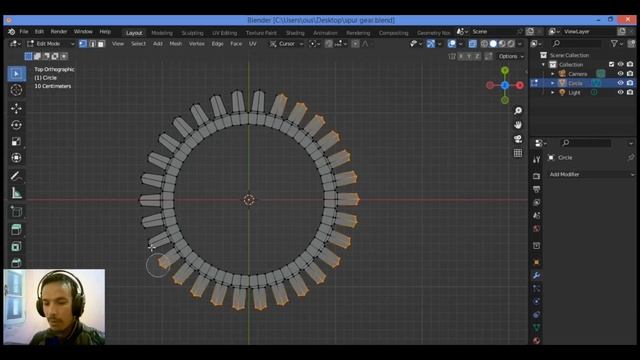Open the Object properties orange square tab
The image size is (640, 360).
[x=536, y=262]
